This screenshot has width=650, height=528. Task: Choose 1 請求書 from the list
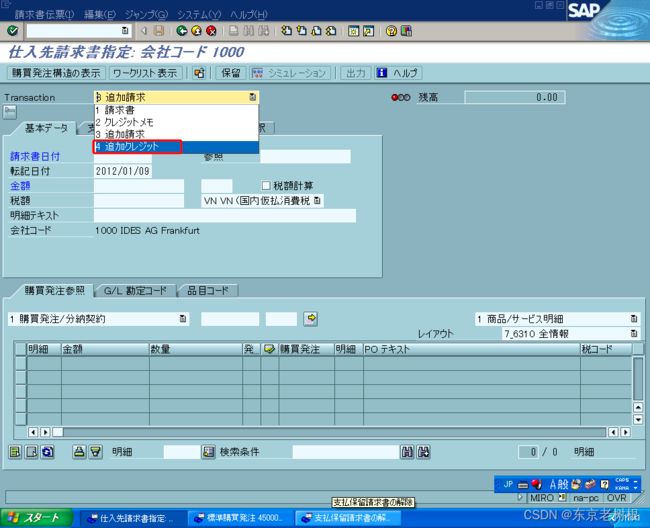click(x=176, y=110)
